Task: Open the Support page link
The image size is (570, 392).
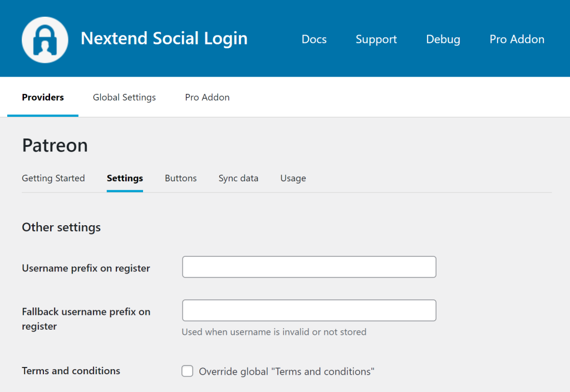Action: click(376, 39)
